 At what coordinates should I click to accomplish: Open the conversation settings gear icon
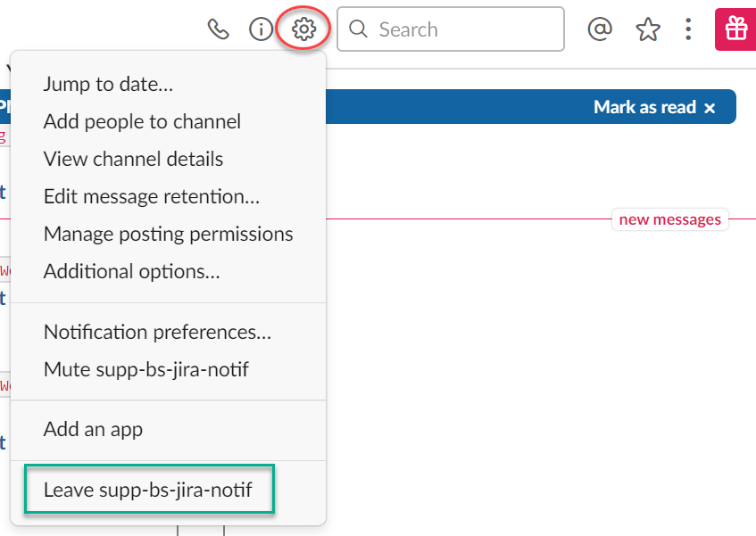pyautogui.click(x=304, y=29)
